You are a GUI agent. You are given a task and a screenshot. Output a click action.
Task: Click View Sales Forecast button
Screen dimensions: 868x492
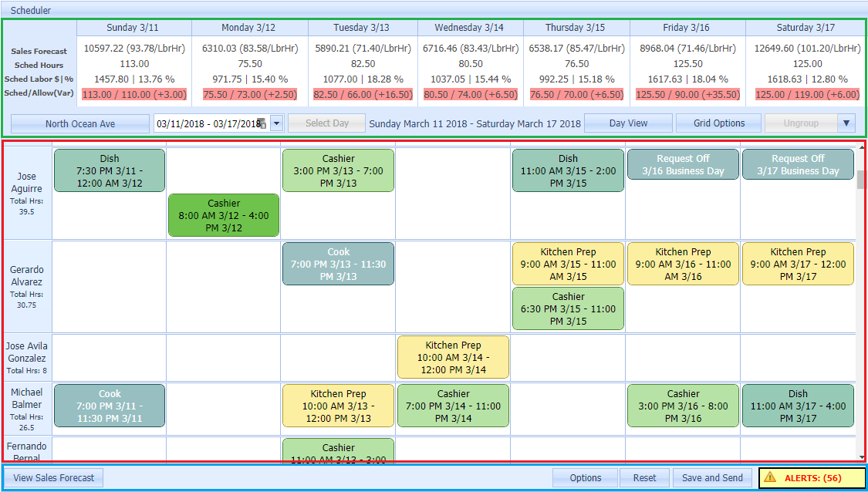tap(54, 478)
